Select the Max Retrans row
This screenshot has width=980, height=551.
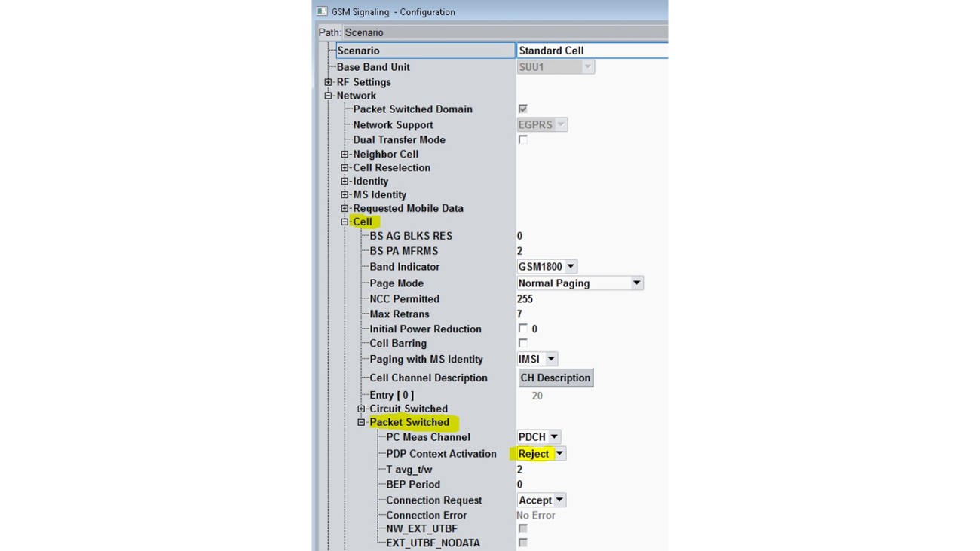pos(399,314)
